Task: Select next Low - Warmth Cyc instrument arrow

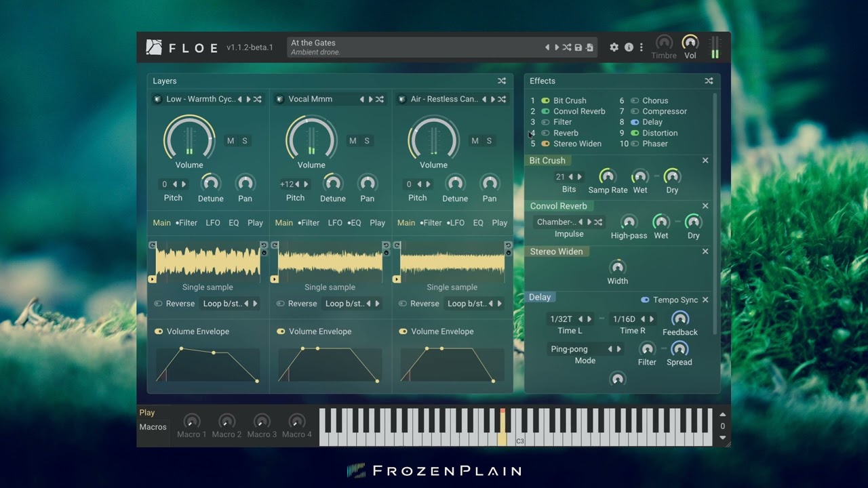Action: pyautogui.click(x=249, y=99)
